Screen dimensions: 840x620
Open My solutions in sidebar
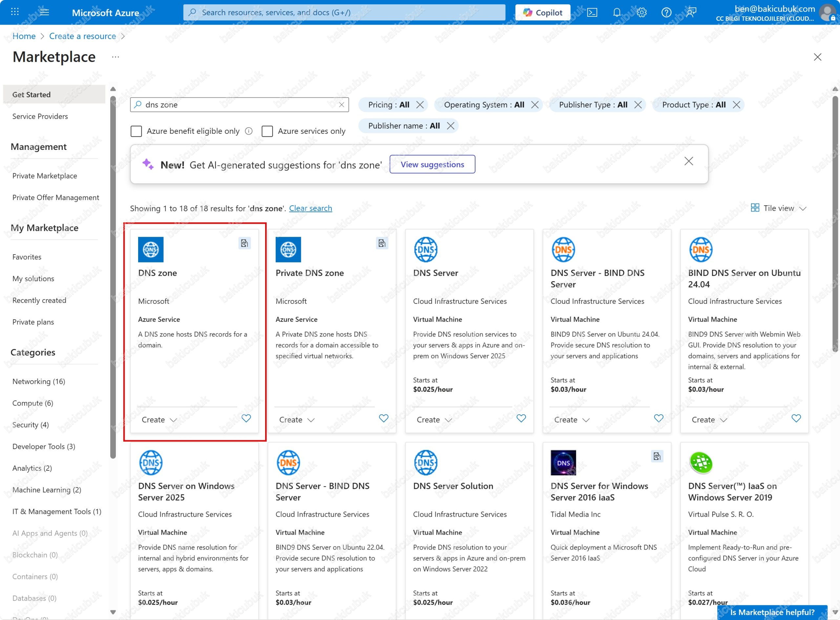coord(33,279)
